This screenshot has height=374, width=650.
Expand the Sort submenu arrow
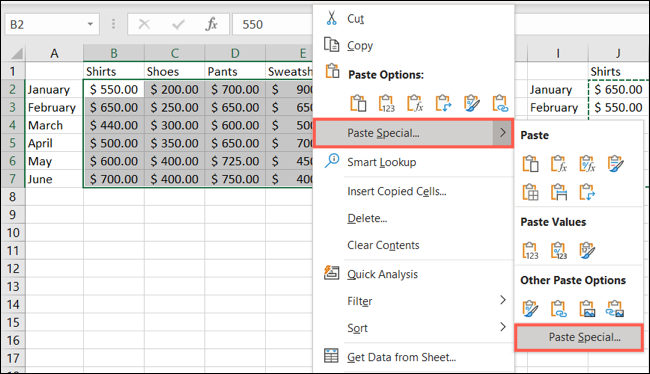coord(502,327)
